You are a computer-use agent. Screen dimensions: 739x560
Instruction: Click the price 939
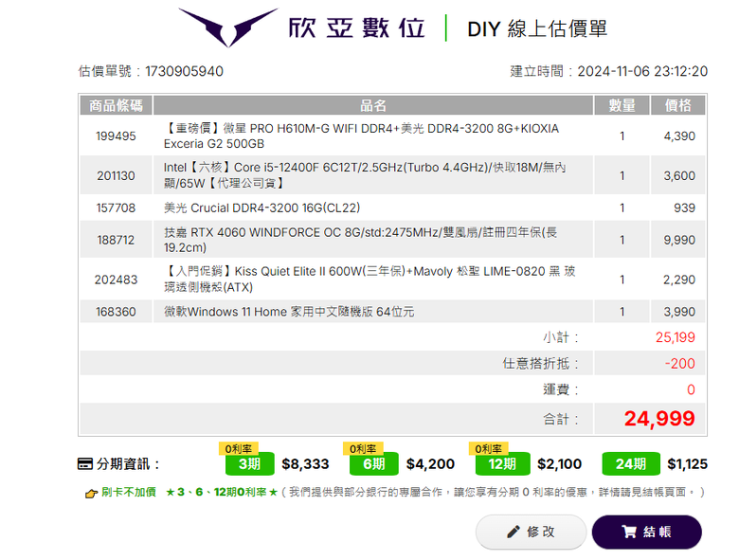(x=684, y=208)
